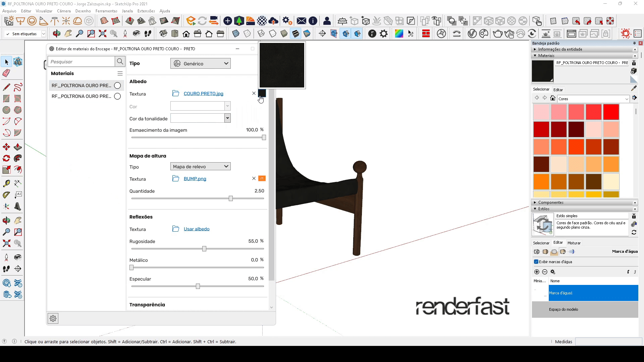Click the Rugosidade slider handle
Image resolution: width=644 pixels, height=362 pixels.
pyautogui.click(x=204, y=249)
